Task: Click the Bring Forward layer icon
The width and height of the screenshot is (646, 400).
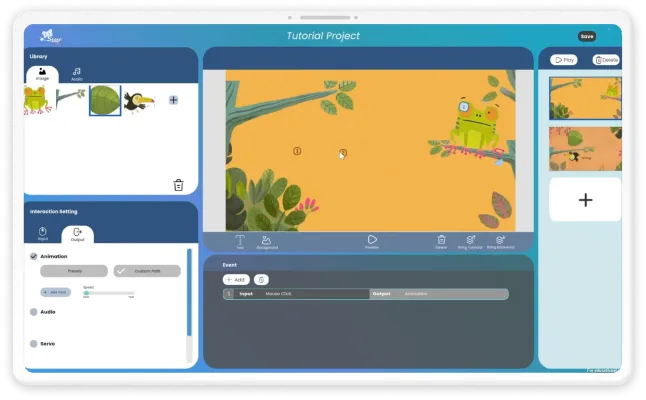Action: 470,241
